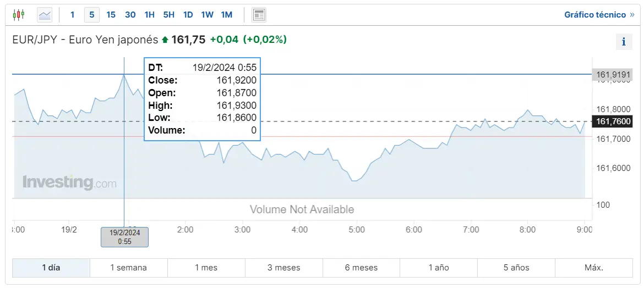Switch to the 3 meses range tab
This screenshot has width=644, height=288.
pos(284,268)
